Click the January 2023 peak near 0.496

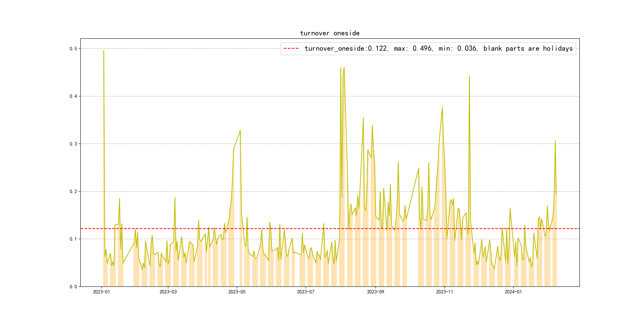click(104, 51)
